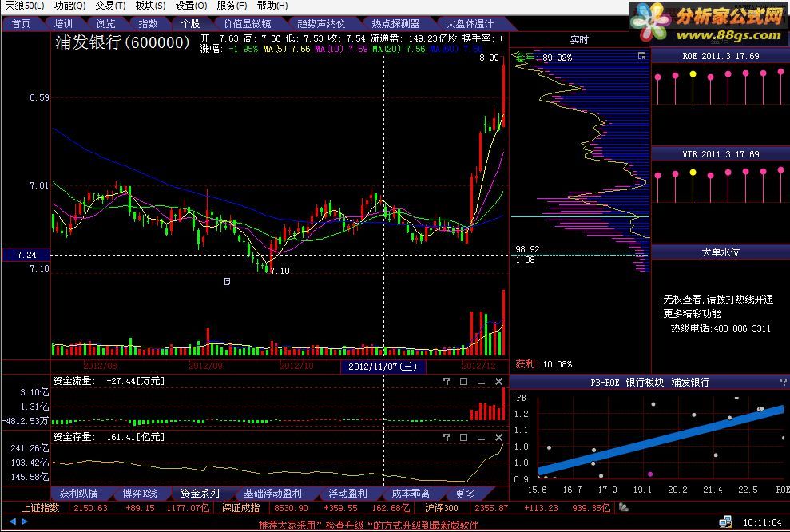The height and width of the screenshot is (532, 790).
Task: Click the small info marker below the candlestick chart
Action: (227, 282)
